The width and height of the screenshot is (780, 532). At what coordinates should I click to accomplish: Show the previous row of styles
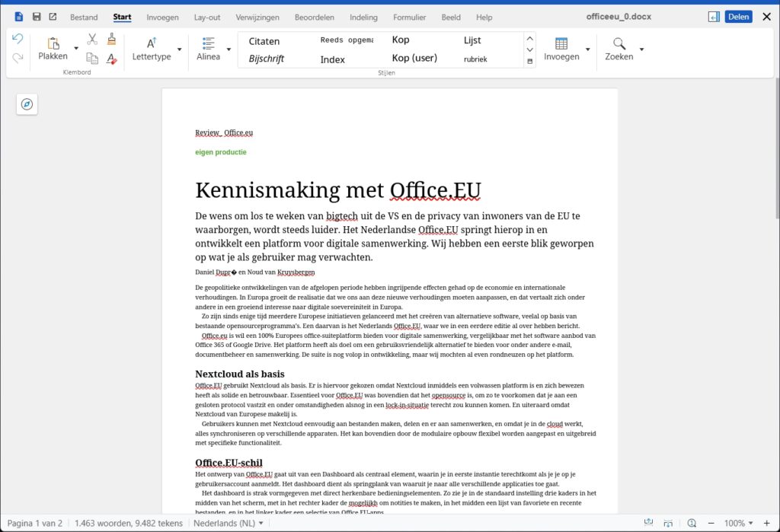(x=530, y=38)
